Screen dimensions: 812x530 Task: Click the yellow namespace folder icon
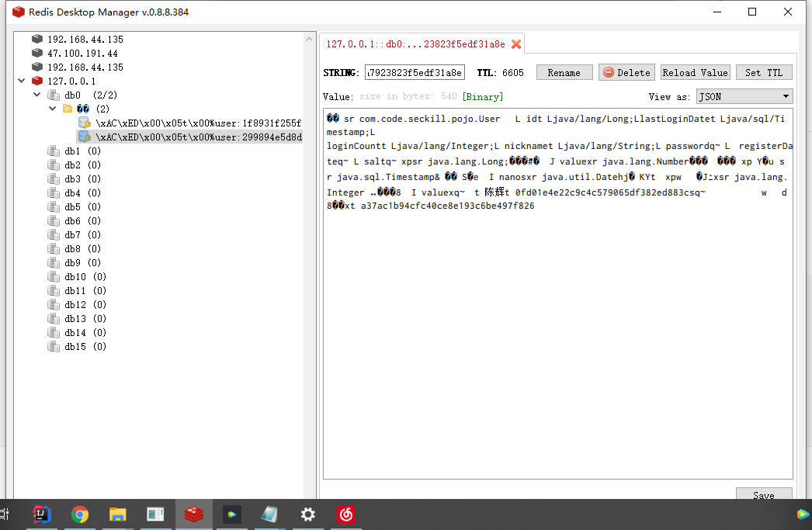point(68,109)
